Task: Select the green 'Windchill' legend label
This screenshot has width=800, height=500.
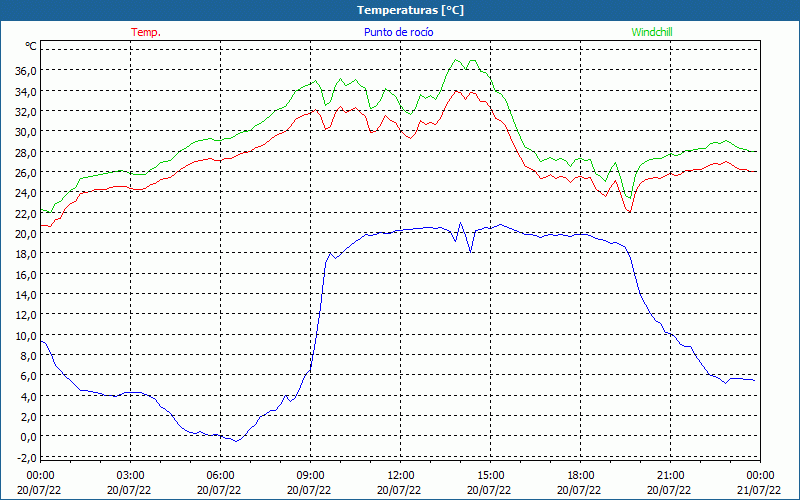Action: click(652, 32)
